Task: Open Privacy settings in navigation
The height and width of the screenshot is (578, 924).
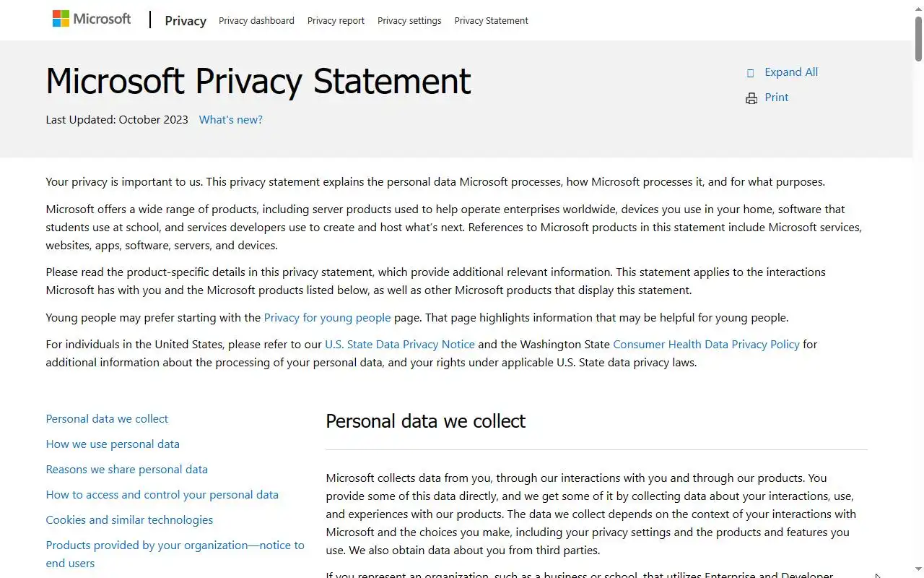Action: click(x=409, y=21)
